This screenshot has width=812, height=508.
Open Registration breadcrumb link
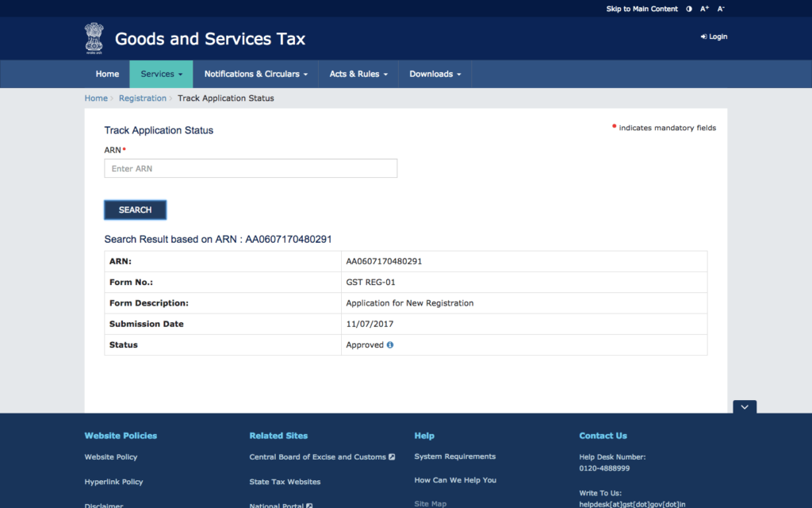(143, 98)
